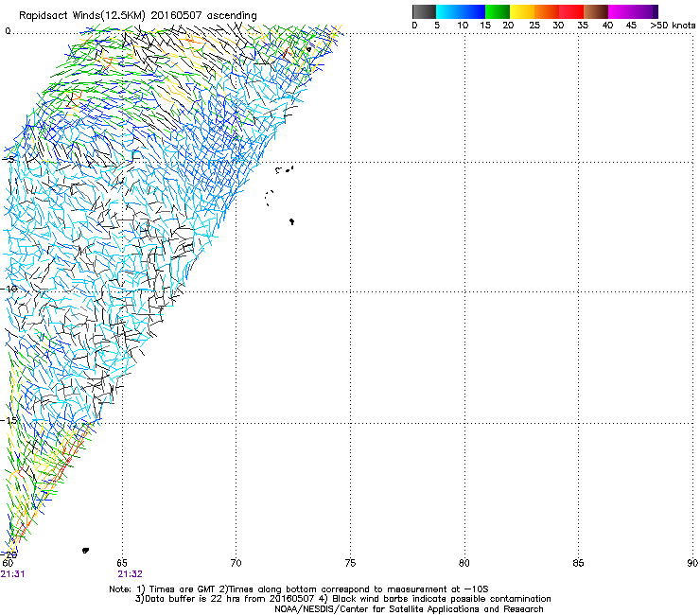Click the brown 35–40 knots legend segment

(596, 11)
